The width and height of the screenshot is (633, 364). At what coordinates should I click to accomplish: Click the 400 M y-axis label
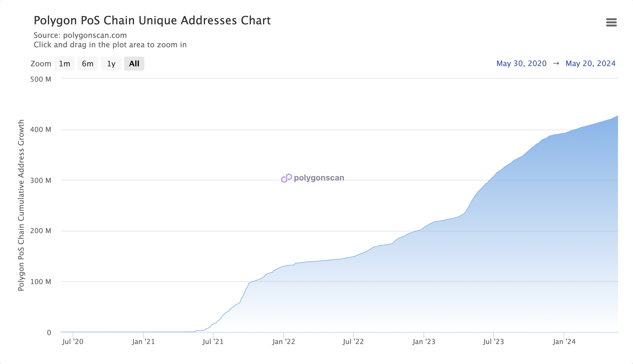pyautogui.click(x=40, y=129)
